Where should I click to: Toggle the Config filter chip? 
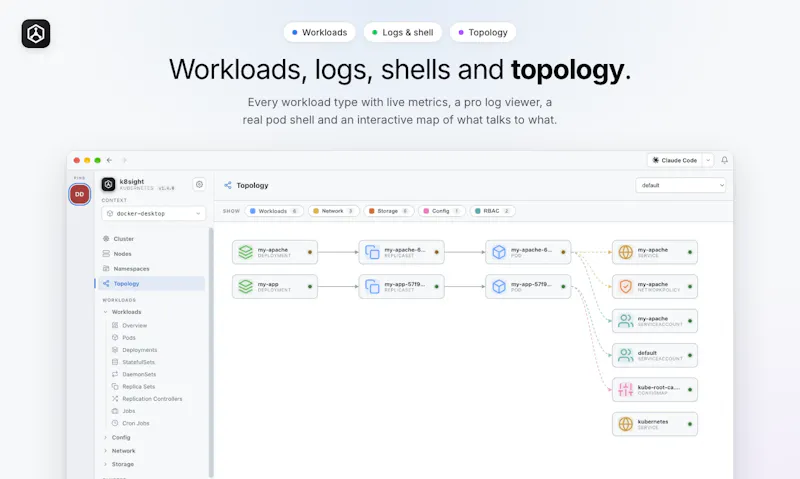[442, 211]
